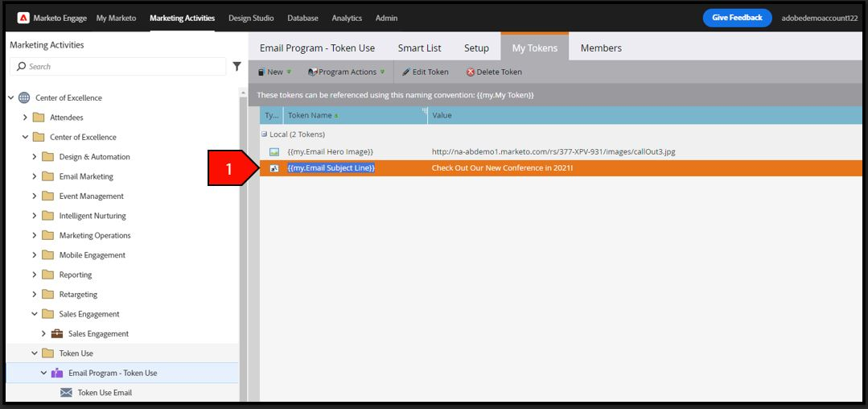Click the Sales Engagement briefcase icon
This screenshot has width=868, height=409.
[x=57, y=333]
